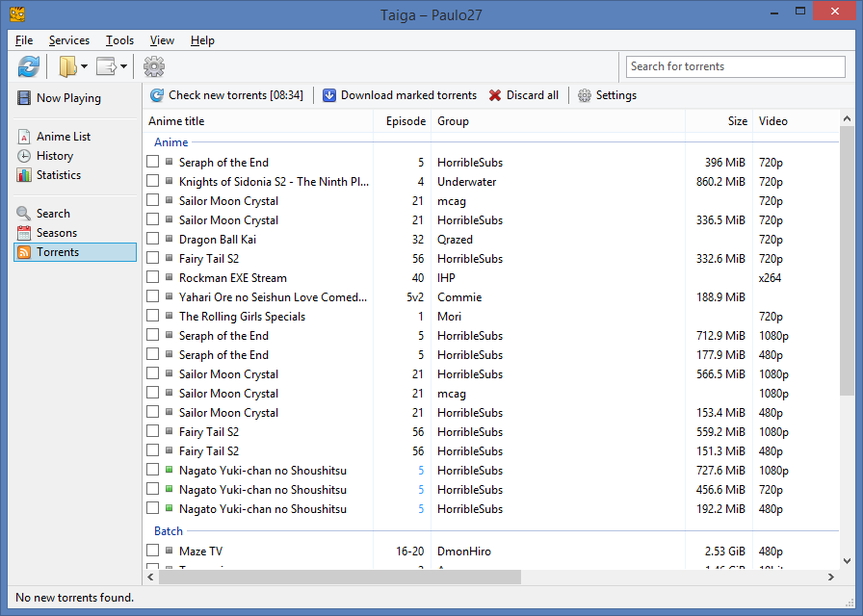Open the Help menu
Image resolution: width=863 pixels, height=616 pixels.
tap(202, 40)
